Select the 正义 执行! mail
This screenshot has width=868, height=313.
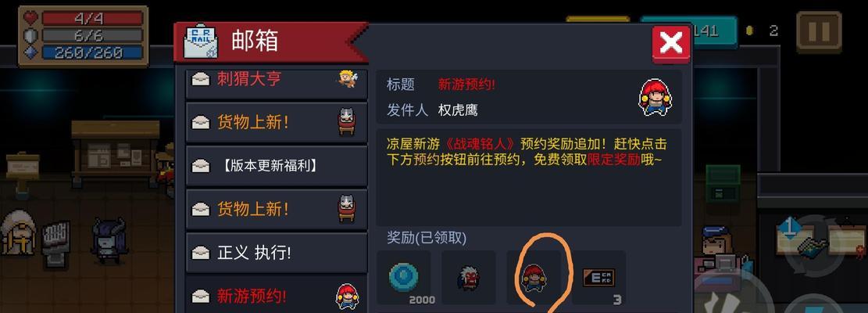[x=277, y=253]
